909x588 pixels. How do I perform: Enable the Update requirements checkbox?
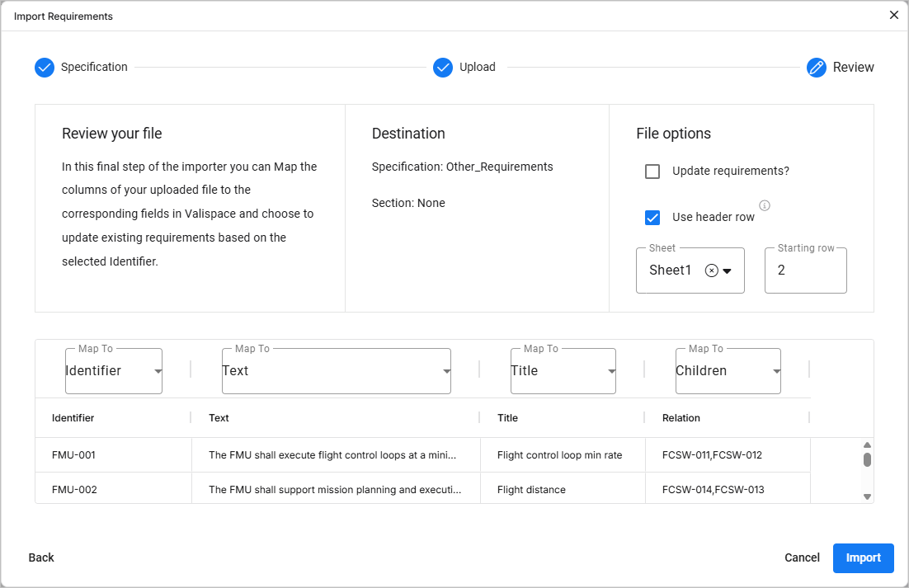click(x=652, y=172)
